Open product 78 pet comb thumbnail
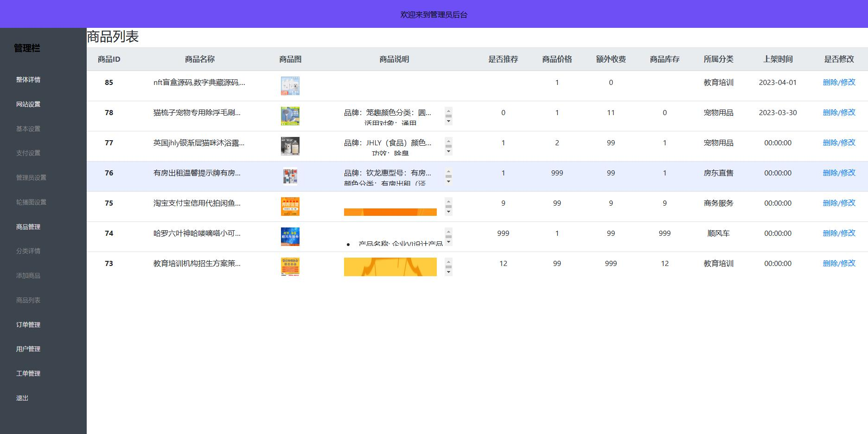Screen dimensions: 868x434 (290, 116)
